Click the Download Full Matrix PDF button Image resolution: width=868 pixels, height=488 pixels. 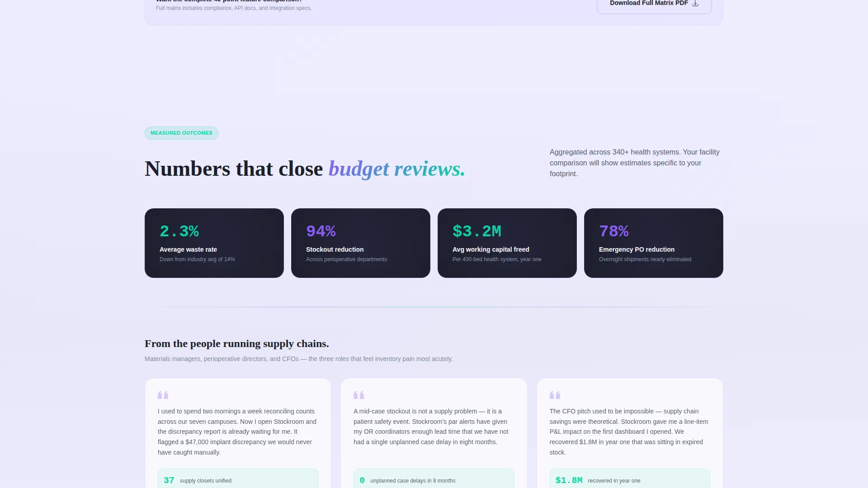point(654,5)
